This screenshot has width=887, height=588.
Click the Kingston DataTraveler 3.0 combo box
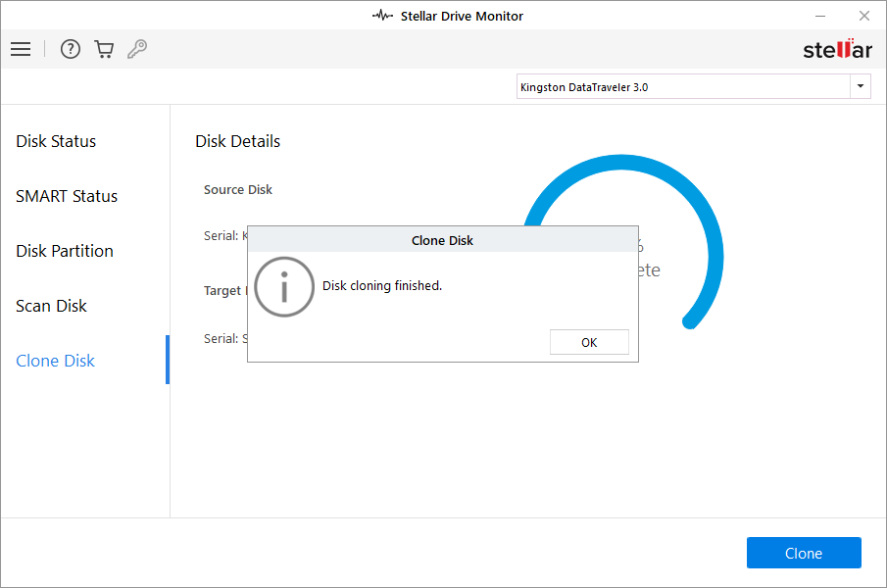[693, 86]
